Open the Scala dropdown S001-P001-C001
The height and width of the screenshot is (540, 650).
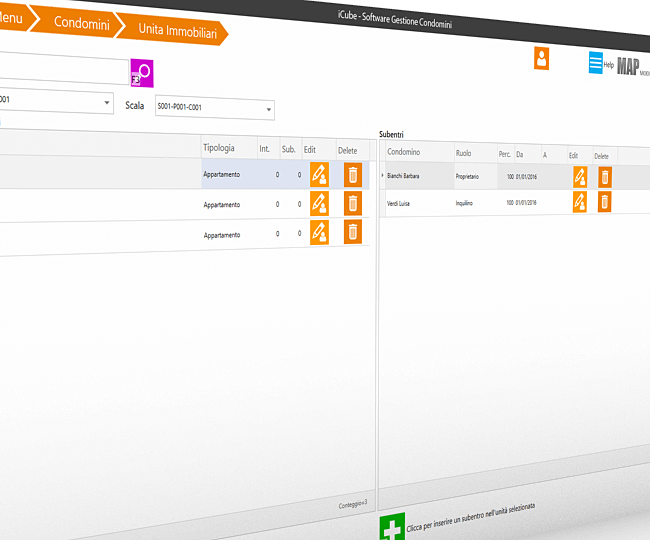click(x=215, y=108)
